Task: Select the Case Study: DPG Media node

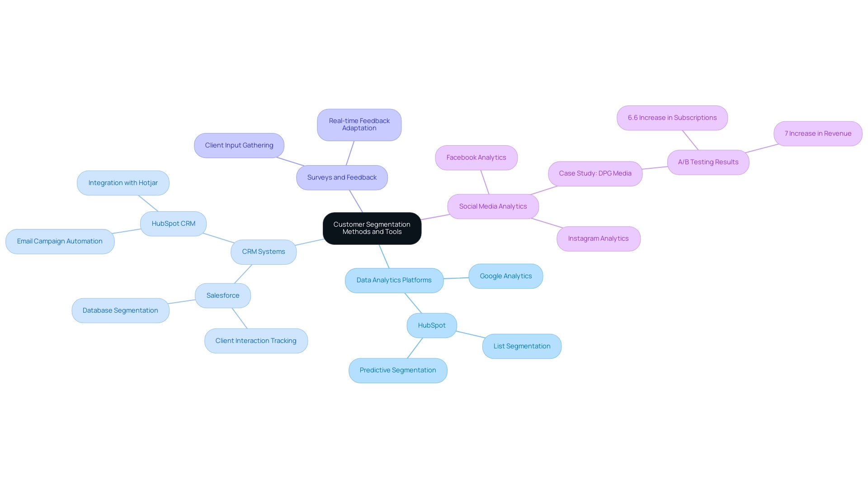Action: 595,173
